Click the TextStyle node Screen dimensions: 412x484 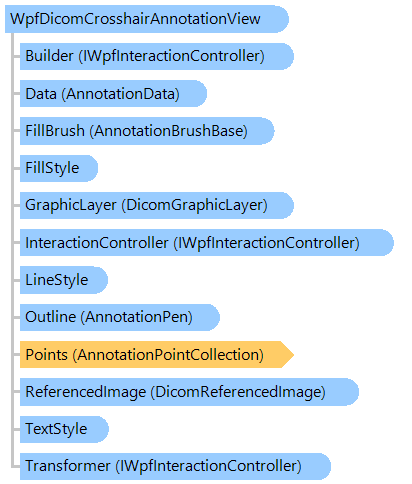[64, 429]
